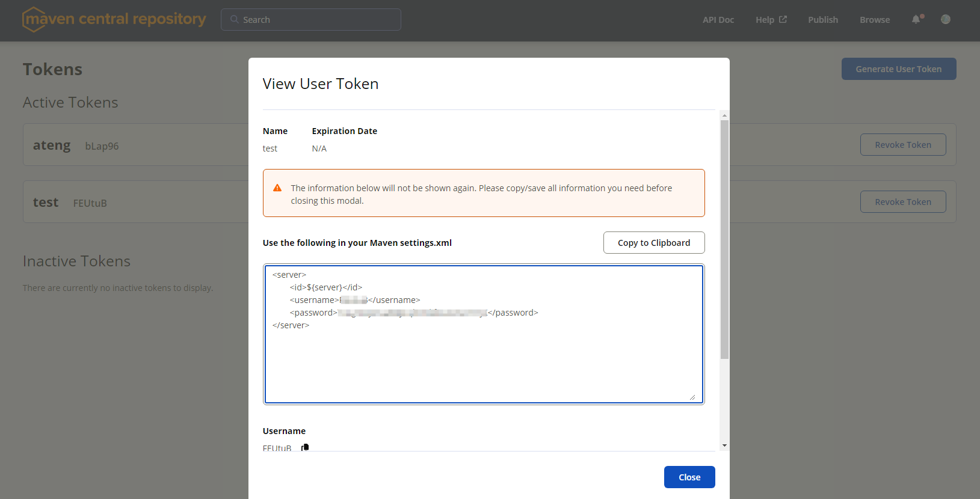Click the textarea resize handle corner
The image size is (980, 499).
click(x=692, y=397)
